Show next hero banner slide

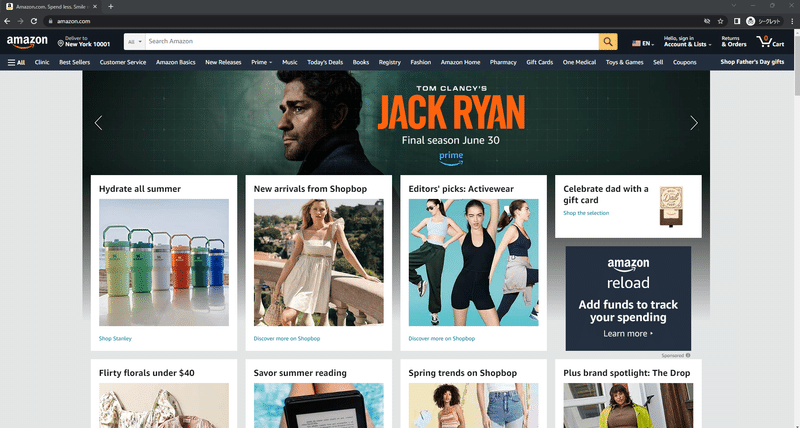click(694, 123)
